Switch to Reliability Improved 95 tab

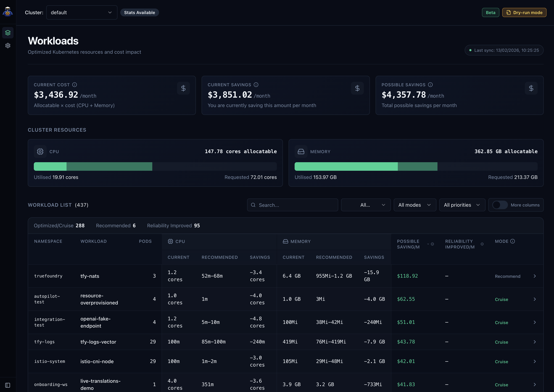(x=173, y=226)
